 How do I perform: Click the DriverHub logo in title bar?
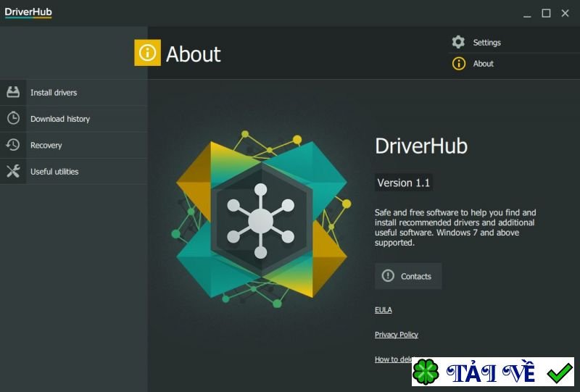[28, 12]
